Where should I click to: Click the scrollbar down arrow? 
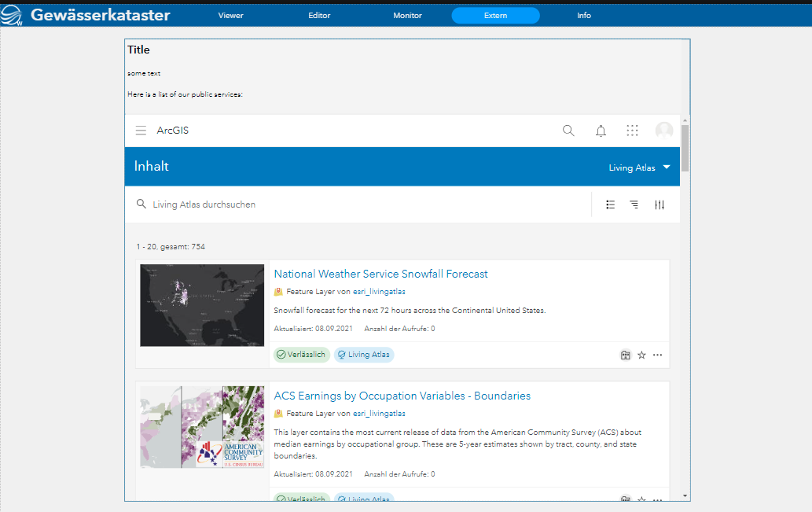[685, 496]
